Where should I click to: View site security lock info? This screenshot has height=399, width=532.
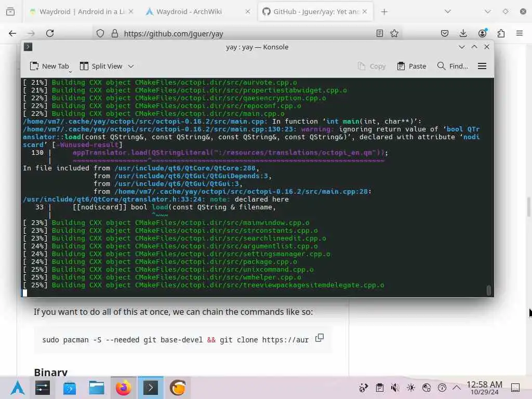coord(115,33)
